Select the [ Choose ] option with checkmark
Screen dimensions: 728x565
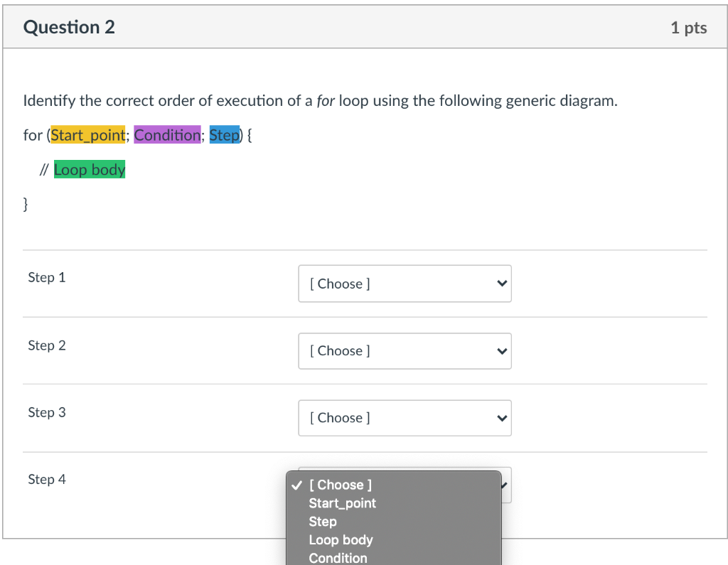tap(340, 485)
